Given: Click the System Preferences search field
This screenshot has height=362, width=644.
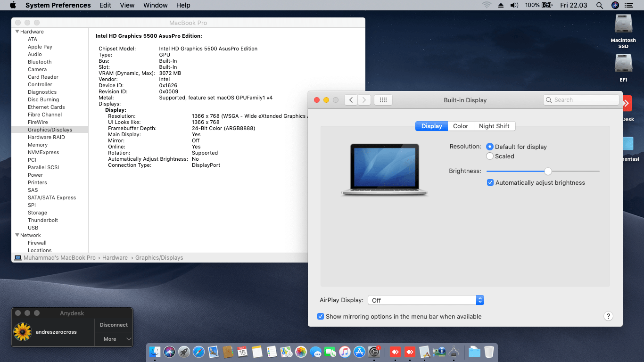Looking at the screenshot, I should (x=581, y=100).
